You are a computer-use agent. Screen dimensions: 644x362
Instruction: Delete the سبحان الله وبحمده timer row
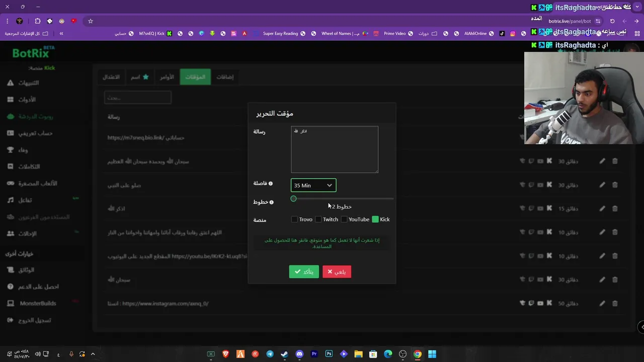pos(615,161)
